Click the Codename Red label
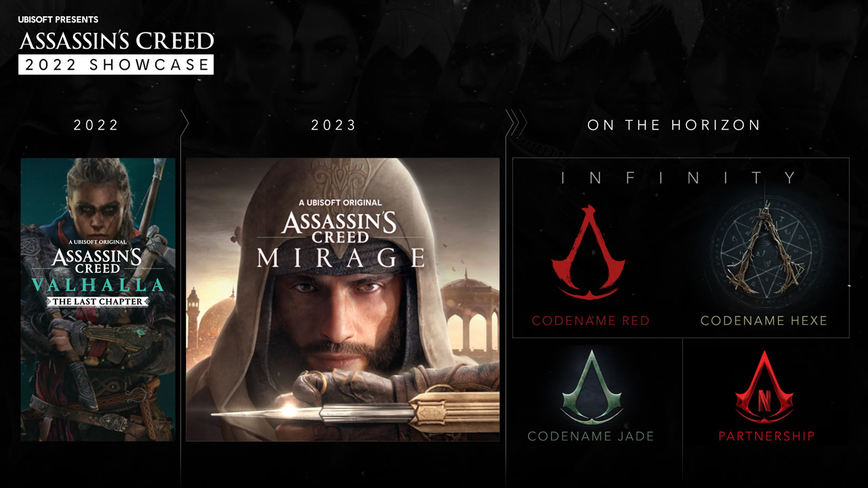The width and height of the screenshot is (868, 488). 591,321
